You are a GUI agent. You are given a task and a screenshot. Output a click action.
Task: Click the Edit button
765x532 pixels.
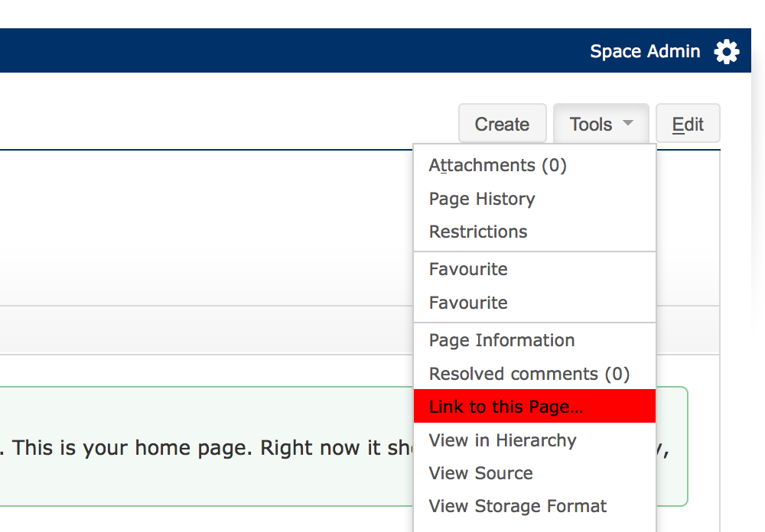click(x=688, y=125)
